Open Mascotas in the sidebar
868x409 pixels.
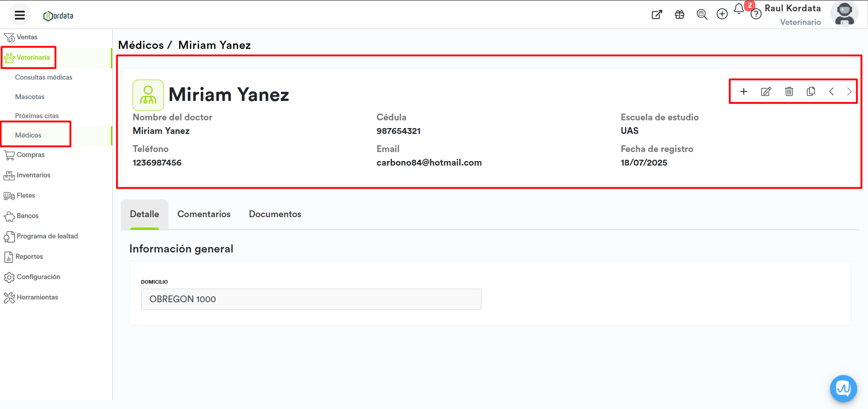30,97
